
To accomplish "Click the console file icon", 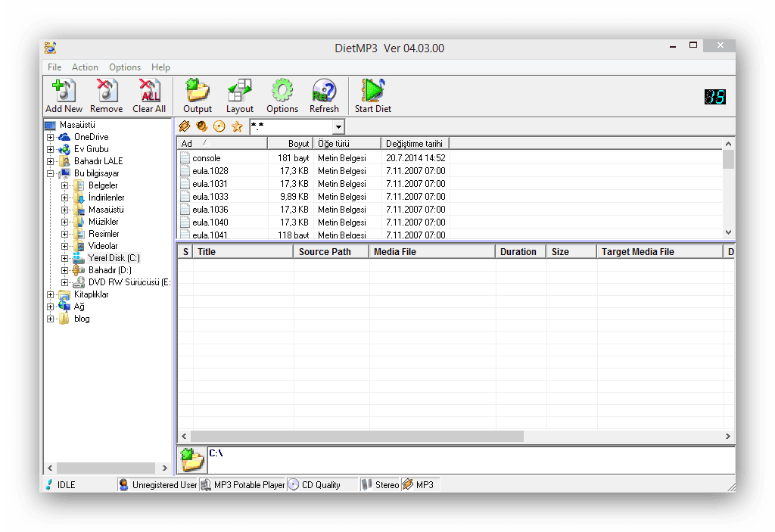I will [185, 157].
